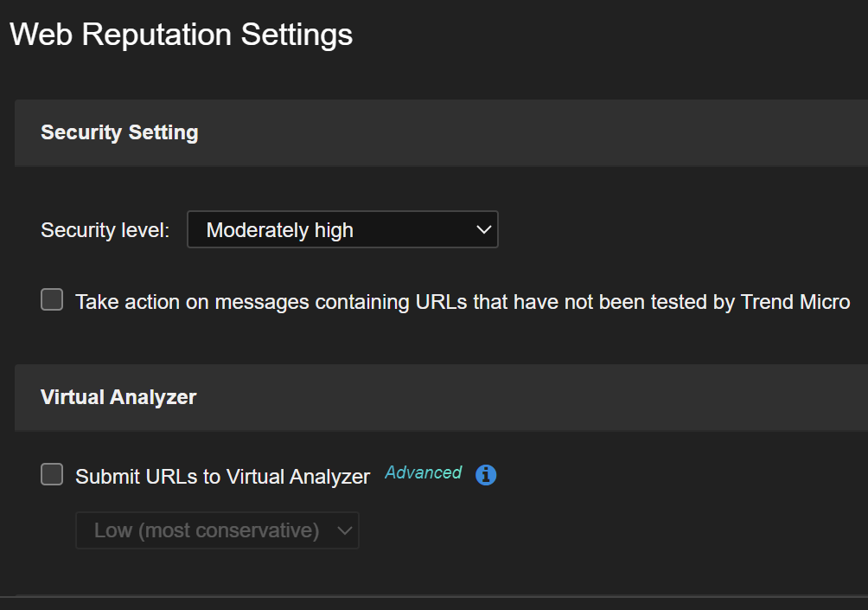
Task: Open the Low (most conservative) dropdown
Action: click(217, 530)
